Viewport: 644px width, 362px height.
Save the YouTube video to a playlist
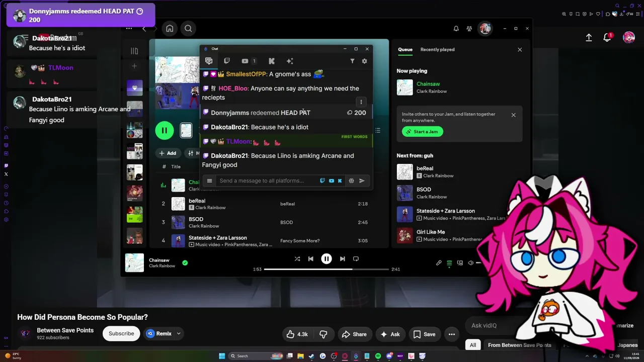[x=424, y=334]
